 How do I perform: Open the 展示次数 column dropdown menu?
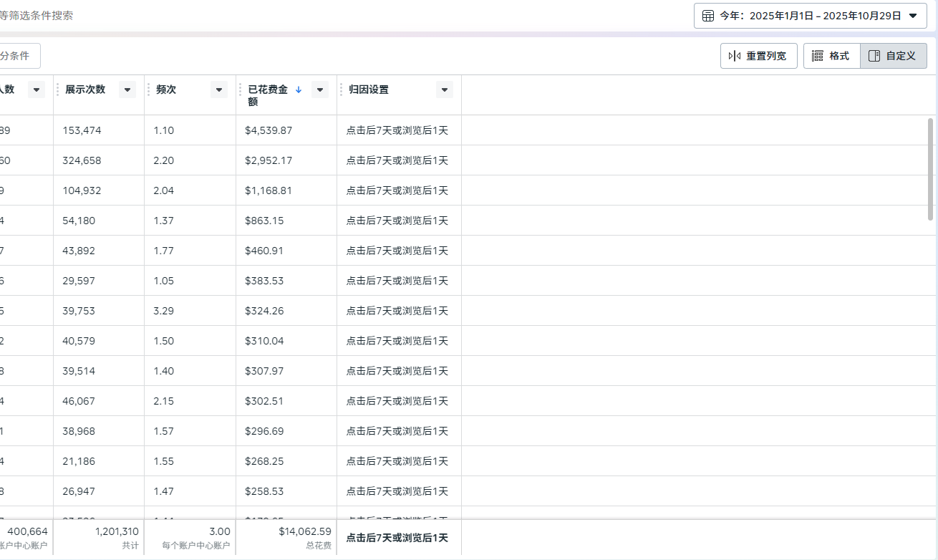coord(127,90)
